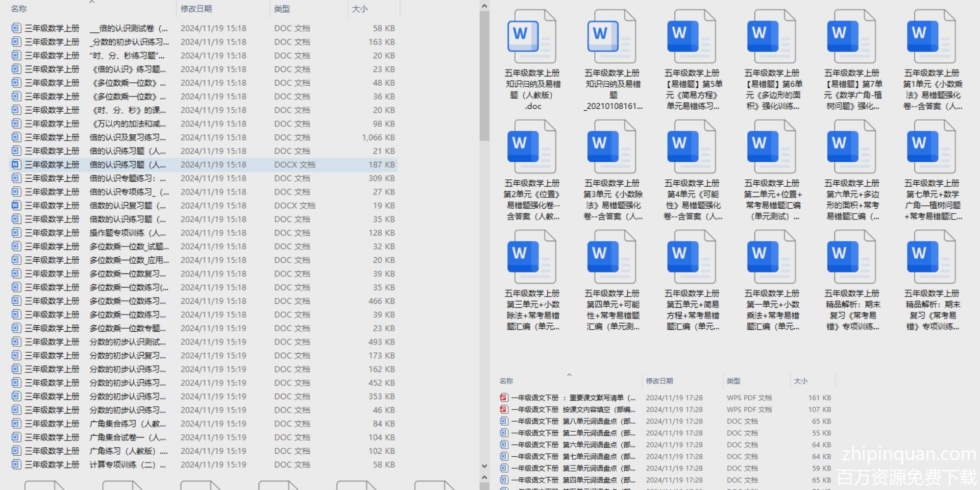
Task: Click the icon of the highlighted 187 KB DOCX file
Action: pos(16,165)
